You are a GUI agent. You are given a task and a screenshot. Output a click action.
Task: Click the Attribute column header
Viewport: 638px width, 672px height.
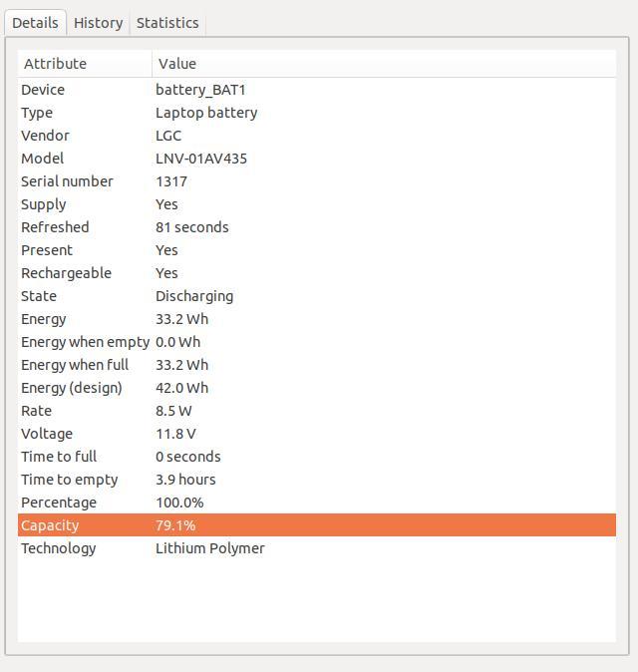point(85,64)
